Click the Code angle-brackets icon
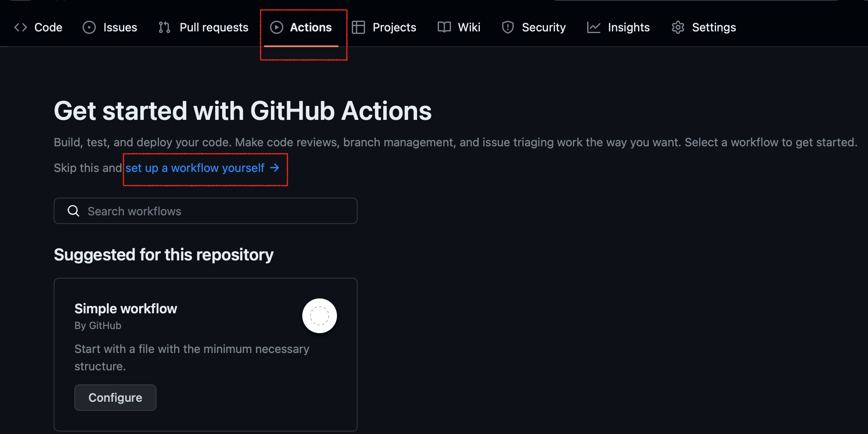This screenshot has height=434, width=868. pyautogui.click(x=20, y=27)
